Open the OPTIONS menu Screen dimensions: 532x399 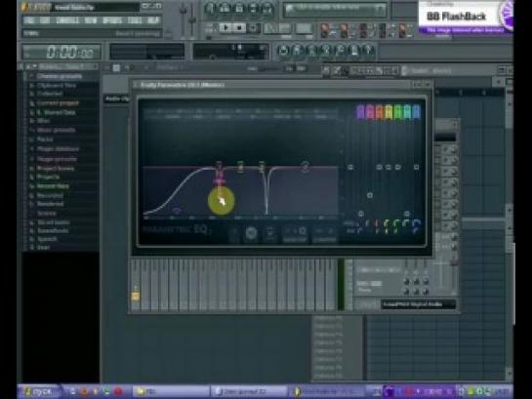click(x=112, y=20)
